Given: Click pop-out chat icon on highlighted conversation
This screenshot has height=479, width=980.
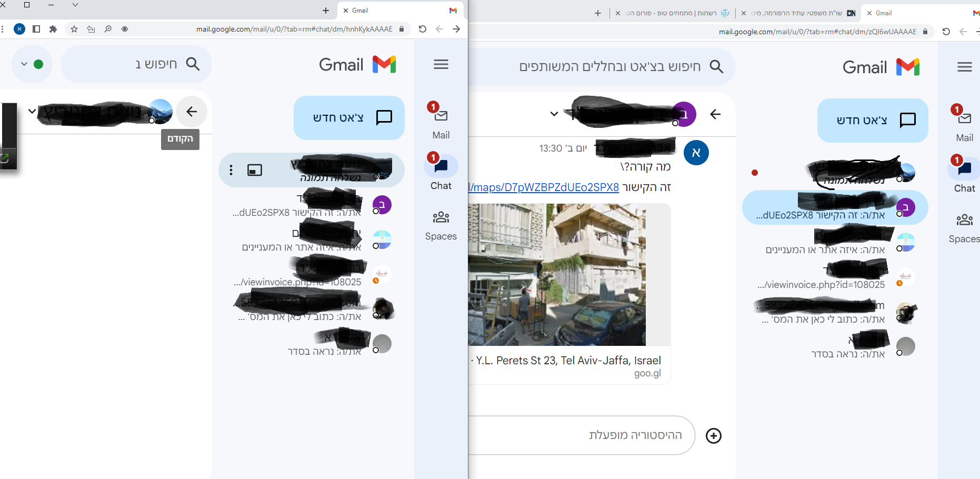Looking at the screenshot, I should [255, 170].
